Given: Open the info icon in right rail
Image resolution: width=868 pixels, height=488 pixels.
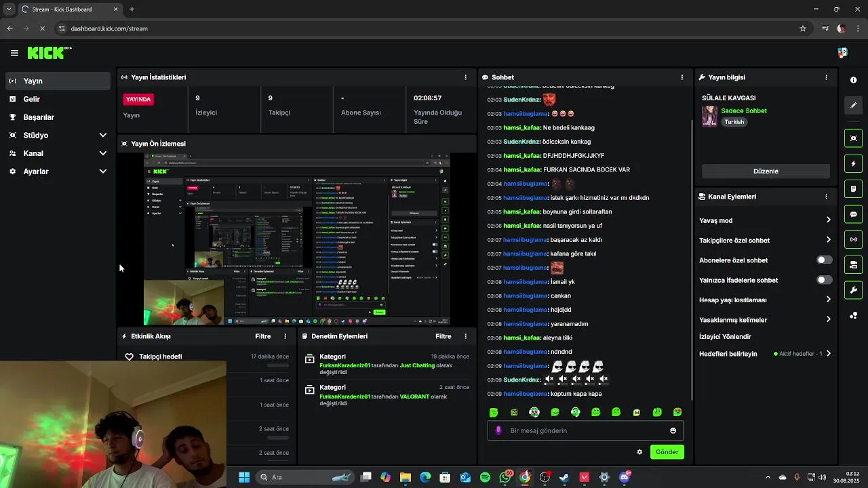Looking at the screenshot, I should point(853,80).
